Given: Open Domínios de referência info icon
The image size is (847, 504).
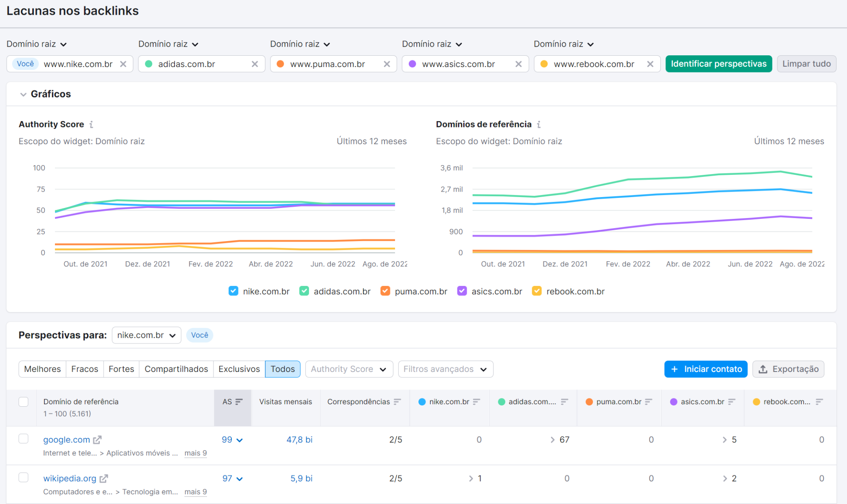Looking at the screenshot, I should 539,125.
